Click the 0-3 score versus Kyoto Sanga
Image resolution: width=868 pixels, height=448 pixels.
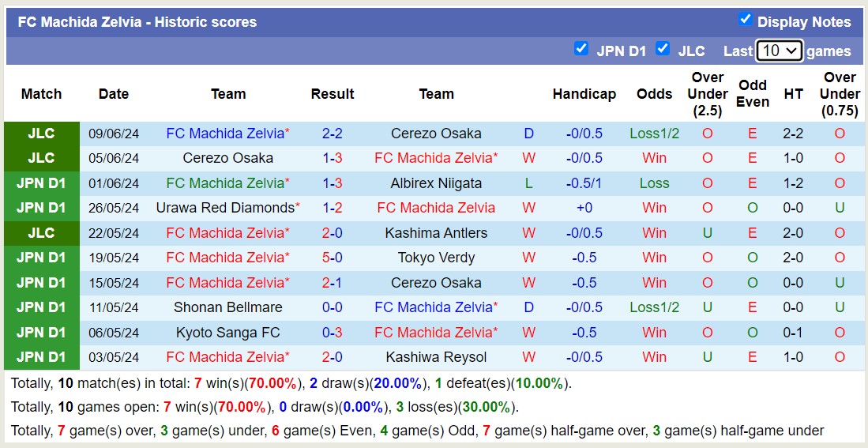point(333,333)
